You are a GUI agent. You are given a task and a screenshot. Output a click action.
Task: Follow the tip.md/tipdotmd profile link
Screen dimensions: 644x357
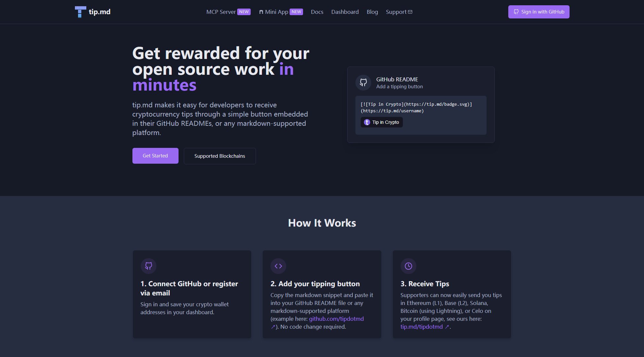(x=421, y=327)
